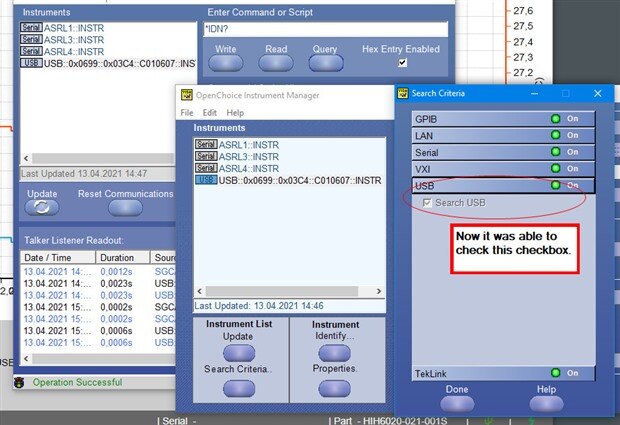
Task: Expand the GPIB section bar
Action: pos(503,119)
